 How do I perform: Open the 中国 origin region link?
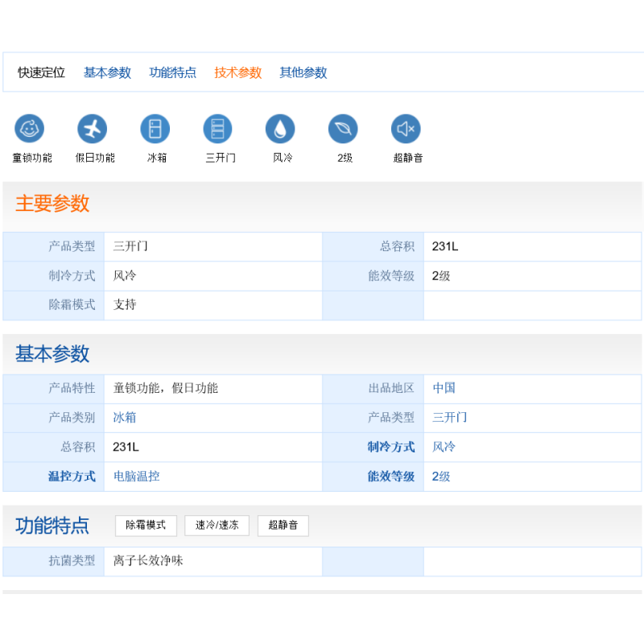[443, 389]
